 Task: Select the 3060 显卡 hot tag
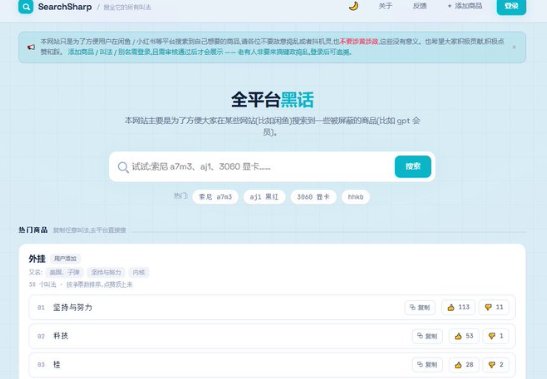[x=313, y=197]
